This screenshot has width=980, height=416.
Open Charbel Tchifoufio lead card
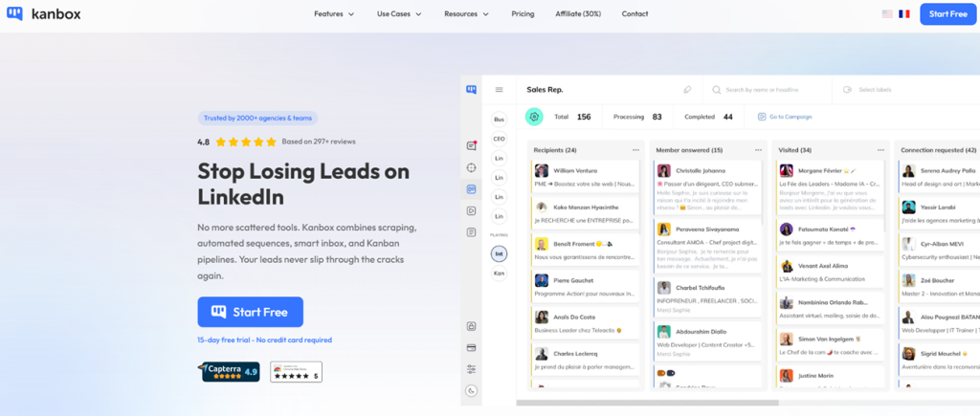click(707, 296)
